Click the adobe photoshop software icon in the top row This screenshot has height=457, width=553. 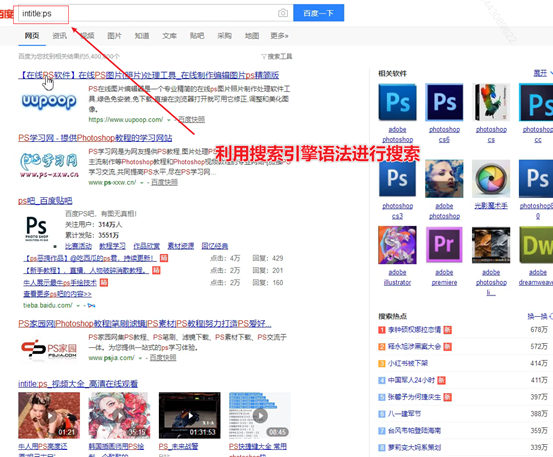pyautogui.click(x=397, y=102)
